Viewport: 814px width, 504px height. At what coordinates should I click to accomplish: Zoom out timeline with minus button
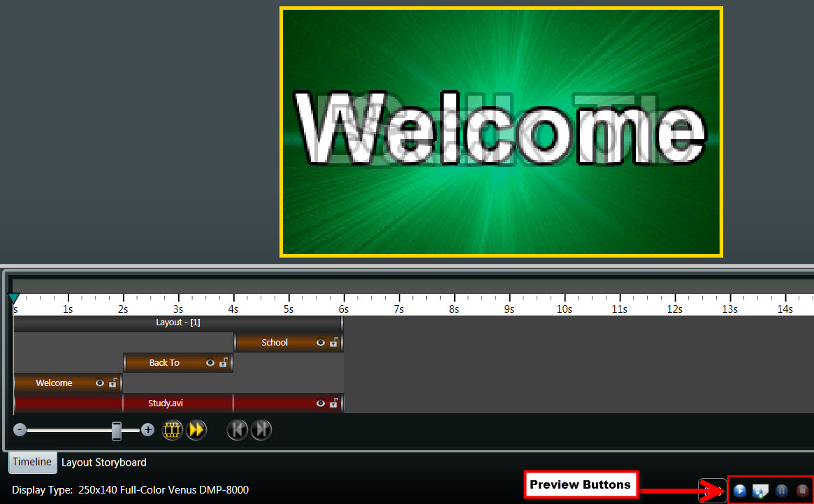pos(20,430)
